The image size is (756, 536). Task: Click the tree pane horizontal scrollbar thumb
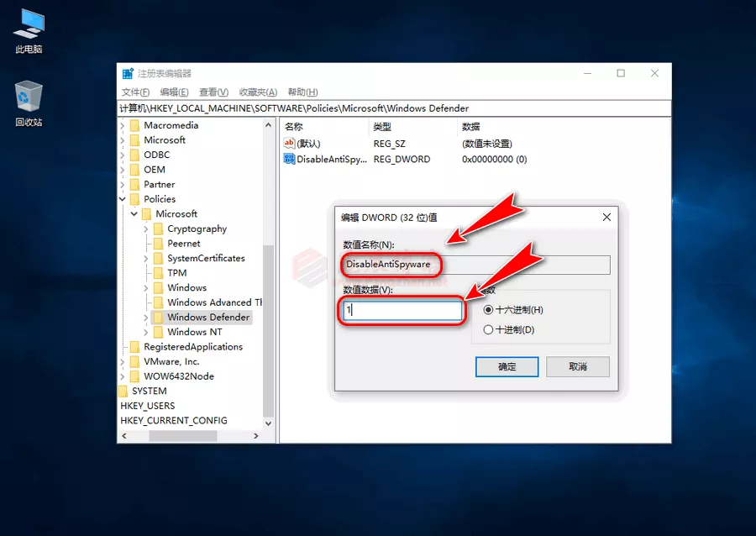click(x=182, y=436)
